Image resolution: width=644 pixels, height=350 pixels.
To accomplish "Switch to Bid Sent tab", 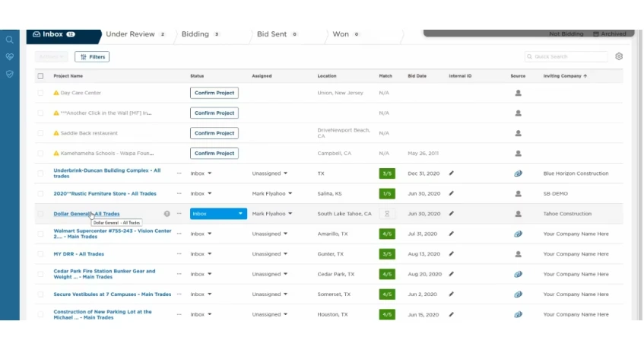I will click(x=277, y=34).
